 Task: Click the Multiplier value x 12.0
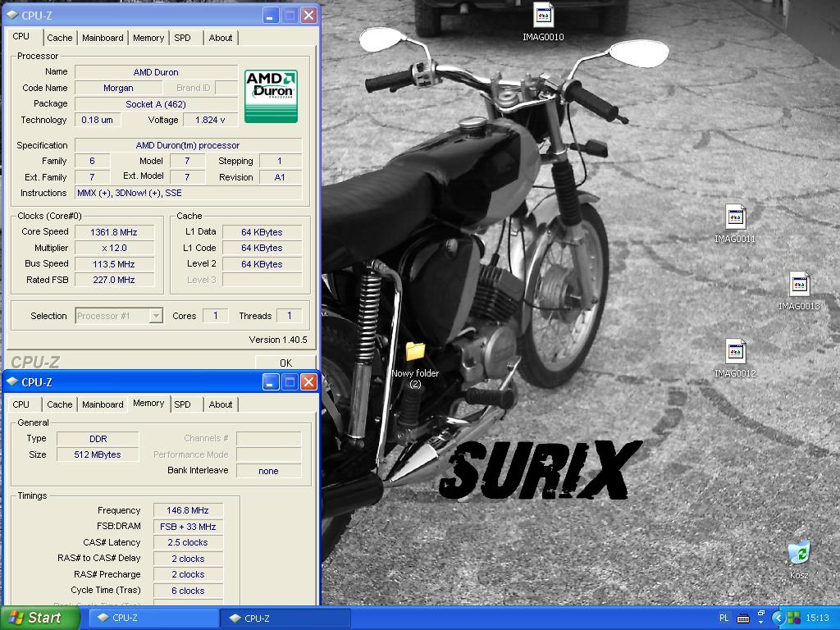pos(114,248)
